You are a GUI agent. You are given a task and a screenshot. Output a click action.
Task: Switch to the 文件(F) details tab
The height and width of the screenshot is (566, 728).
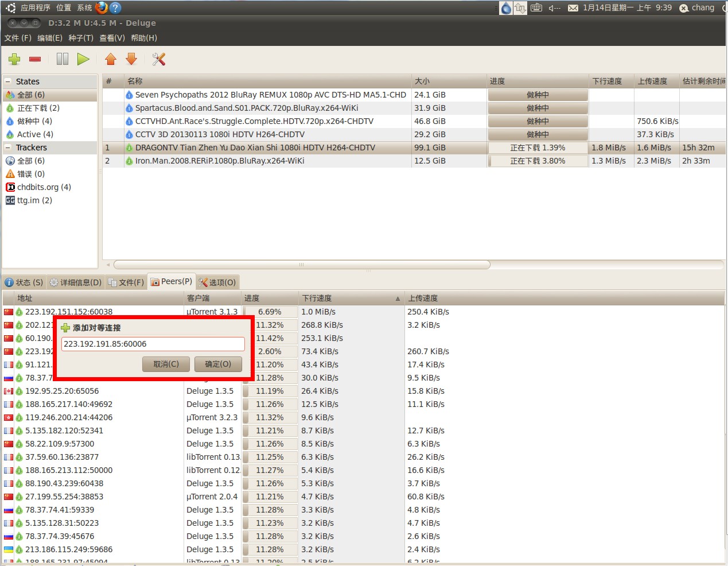pyautogui.click(x=126, y=282)
